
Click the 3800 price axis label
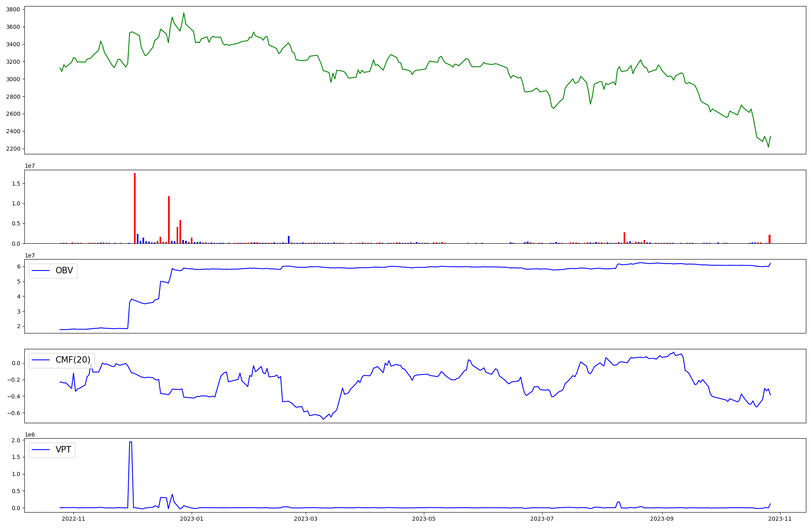coord(13,10)
